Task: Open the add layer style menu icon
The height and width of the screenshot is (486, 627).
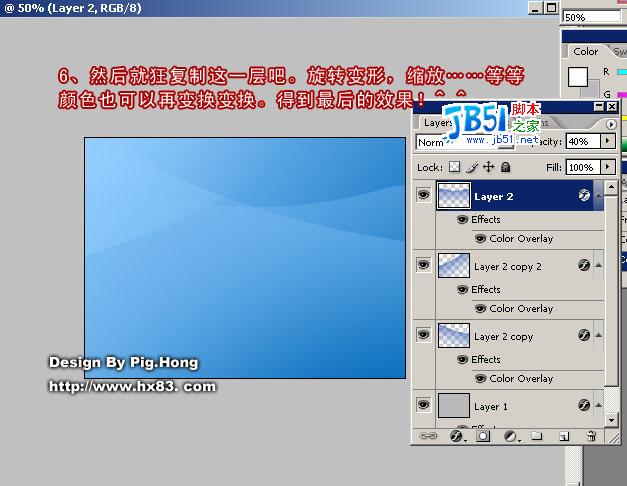Action: (x=457, y=436)
